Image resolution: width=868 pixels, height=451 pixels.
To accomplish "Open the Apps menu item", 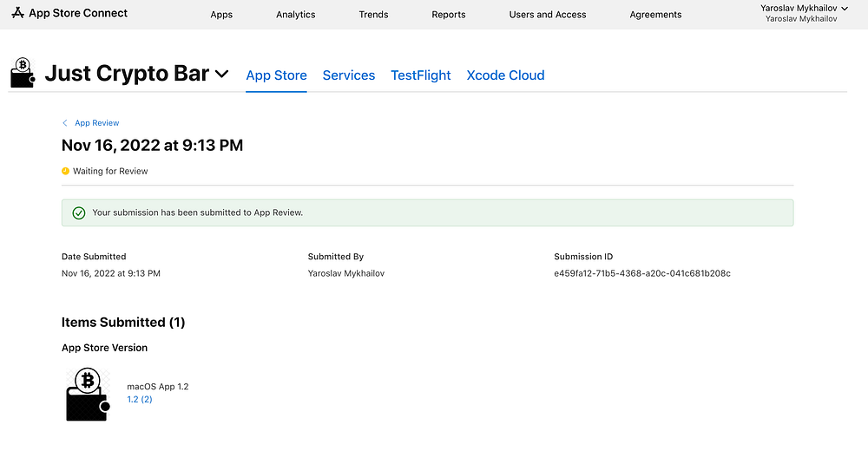I will (221, 15).
